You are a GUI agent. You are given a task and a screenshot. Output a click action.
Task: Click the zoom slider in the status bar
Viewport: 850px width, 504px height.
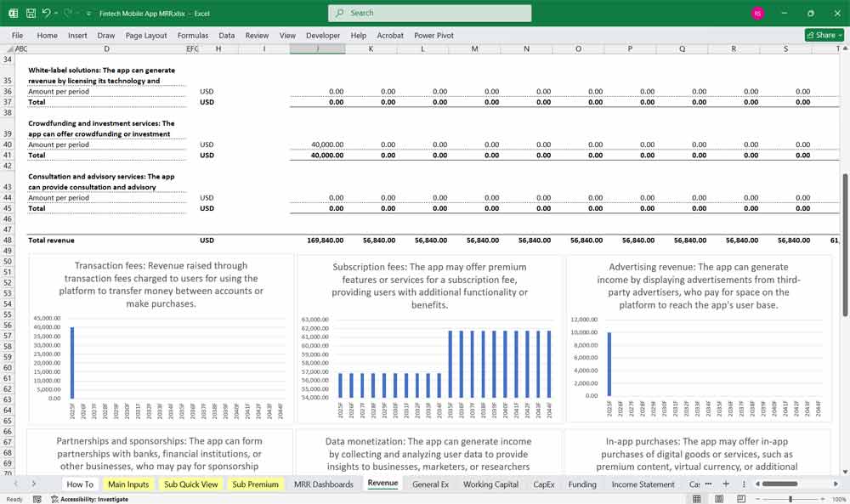coord(790,499)
